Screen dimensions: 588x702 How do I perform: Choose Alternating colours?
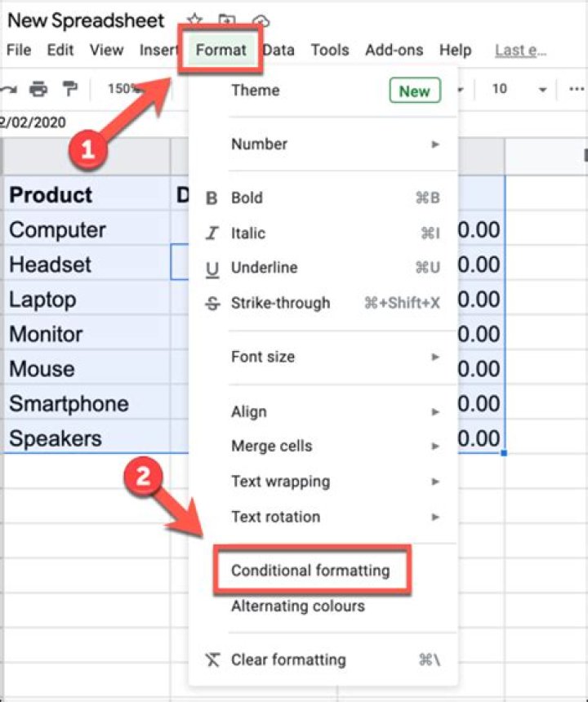[x=298, y=606]
